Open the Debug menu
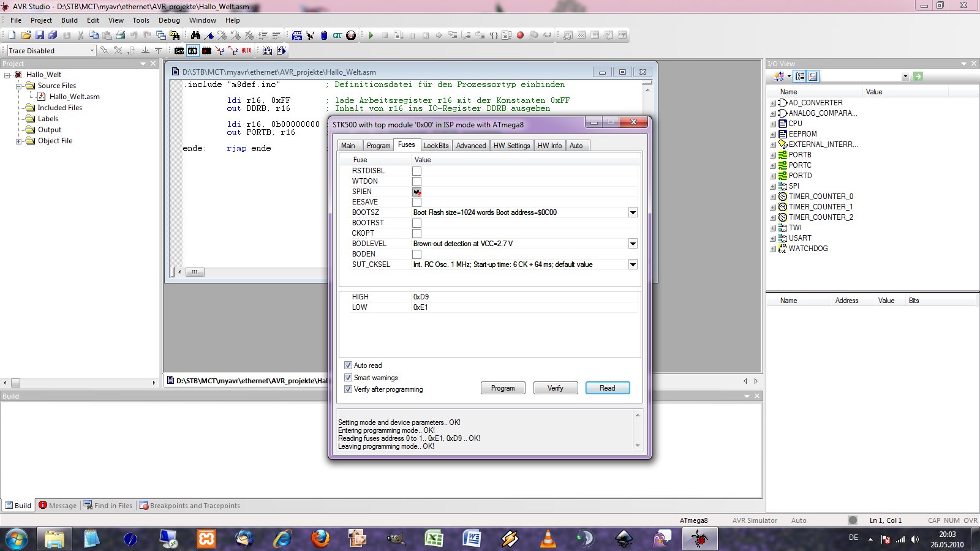The height and width of the screenshot is (551, 980). 169,20
